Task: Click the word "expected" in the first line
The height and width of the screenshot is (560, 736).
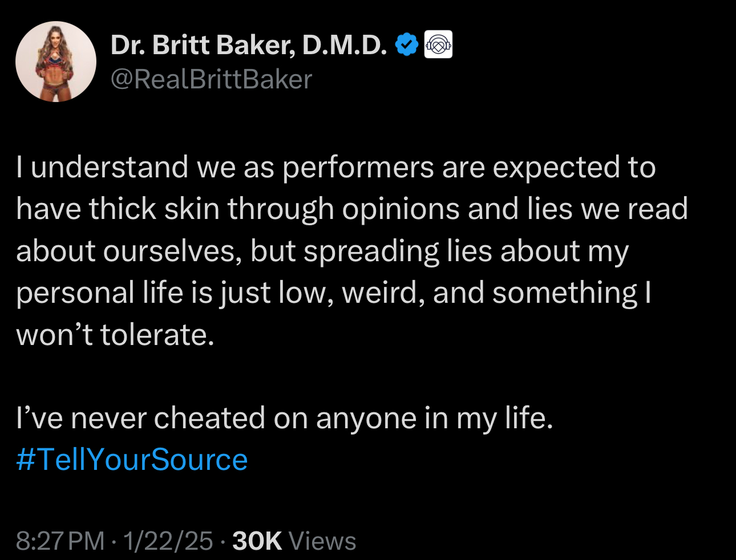Action: coord(556,168)
